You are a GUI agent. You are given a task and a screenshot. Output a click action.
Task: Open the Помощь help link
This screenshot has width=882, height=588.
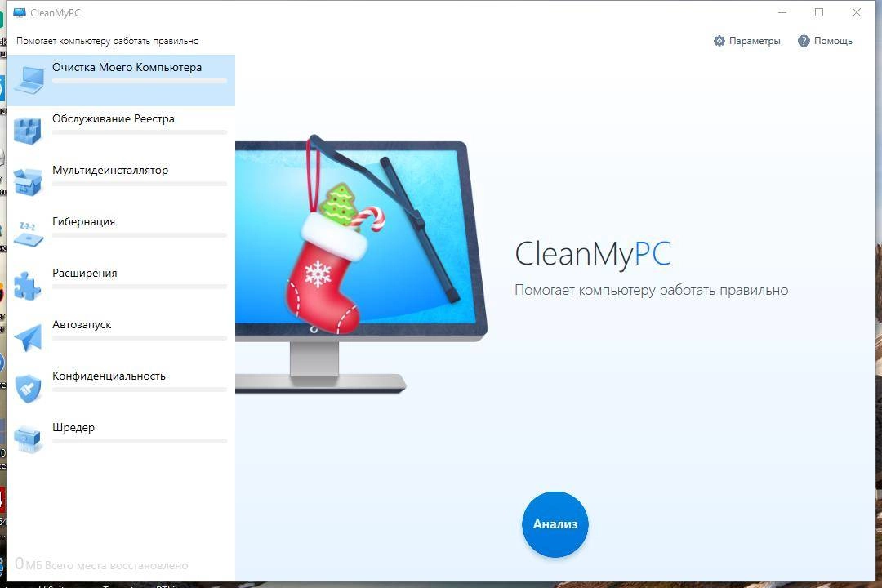825,41
